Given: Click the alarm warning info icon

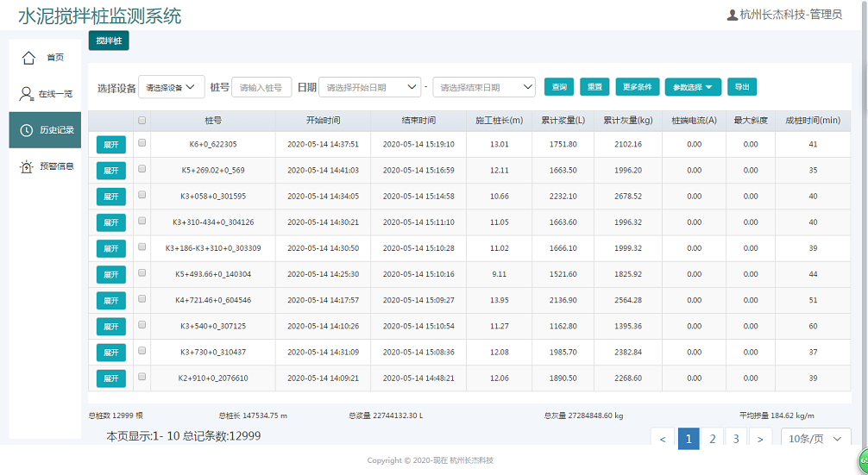Looking at the screenshot, I should point(27,166).
